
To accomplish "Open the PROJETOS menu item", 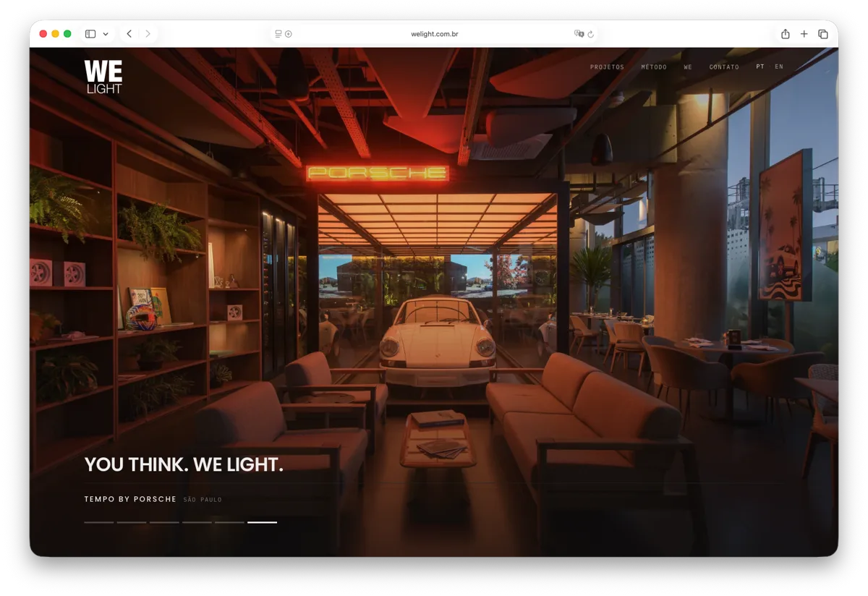I will click(x=607, y=67).
